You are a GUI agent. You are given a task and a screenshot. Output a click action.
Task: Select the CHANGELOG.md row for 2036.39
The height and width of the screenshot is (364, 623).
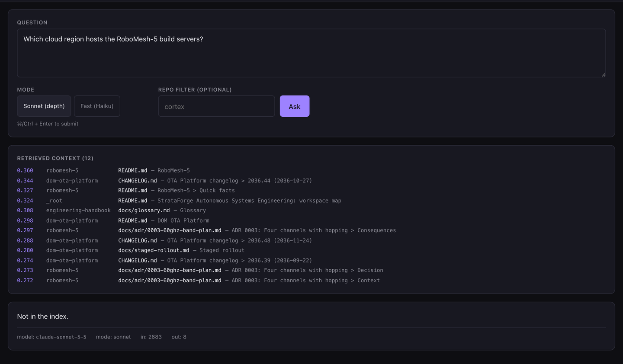(311, 260)
